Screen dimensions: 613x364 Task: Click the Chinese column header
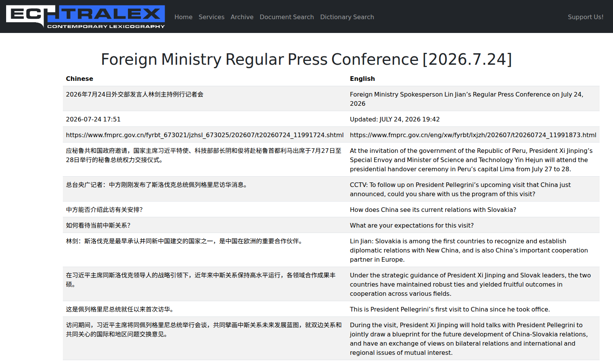point(79,79)
